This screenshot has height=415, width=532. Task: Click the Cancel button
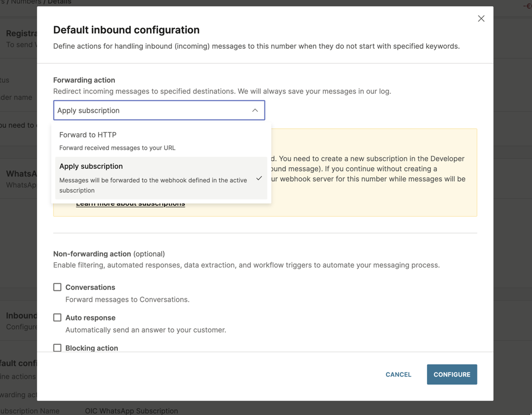point(398,374)
